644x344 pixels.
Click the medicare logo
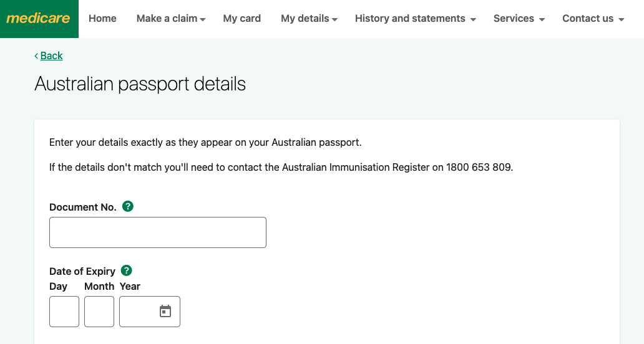[x=39, y=19]
